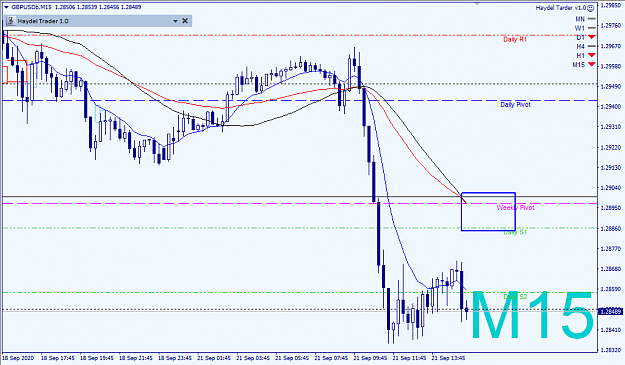Click the gray dash marker next to MN
The image size is (625, 365).
(592, 19)
